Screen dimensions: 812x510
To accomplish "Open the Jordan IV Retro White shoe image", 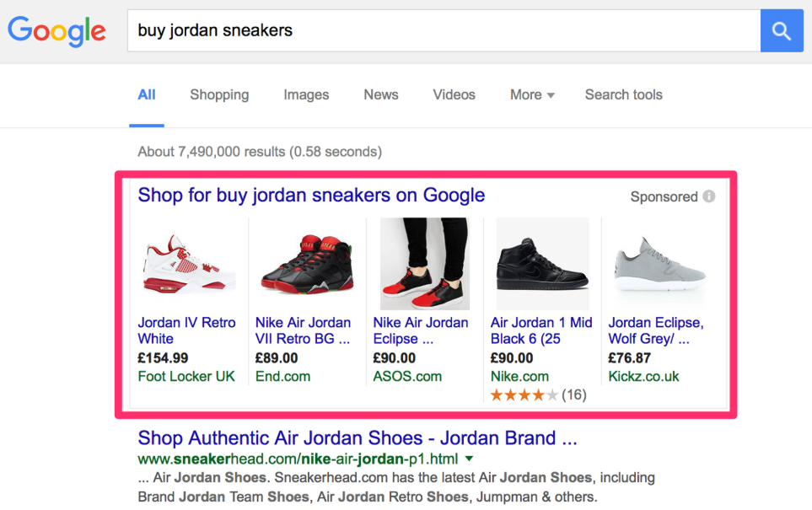I will coord(189,264).
